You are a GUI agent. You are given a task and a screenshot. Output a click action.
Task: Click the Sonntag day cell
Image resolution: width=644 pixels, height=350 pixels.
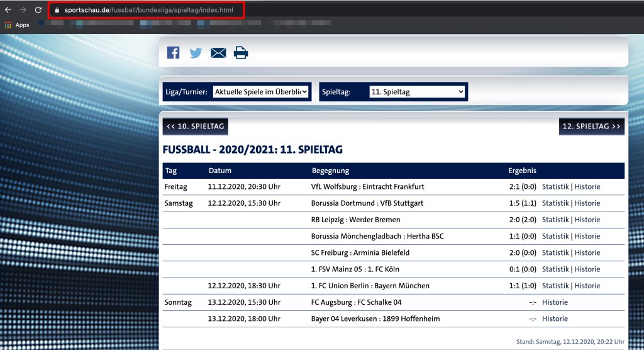178,302
